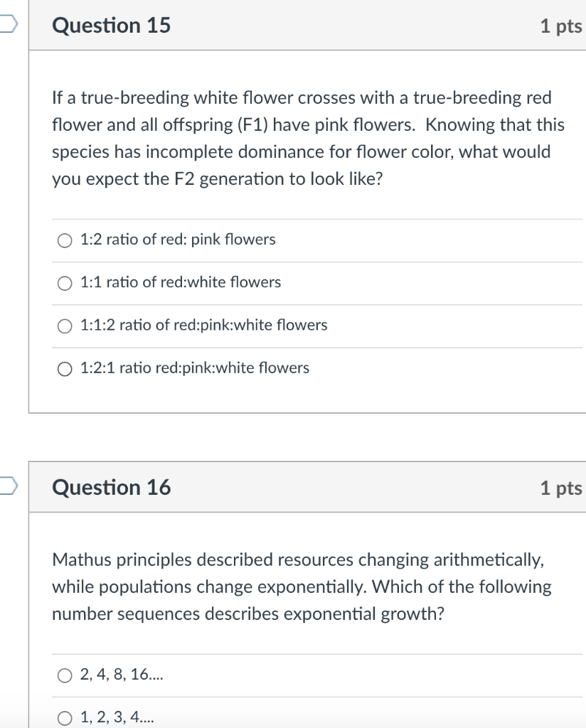586x728 pixels.
Task: Select the '1:1 ratio of red:white flowers' answer
Action: coord(63,283)
